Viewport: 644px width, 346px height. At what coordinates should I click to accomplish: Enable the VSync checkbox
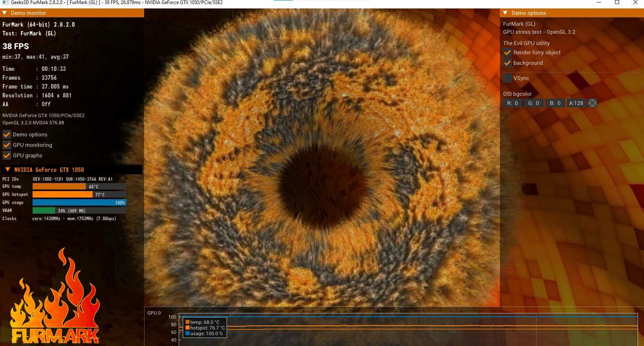point(508,78)
